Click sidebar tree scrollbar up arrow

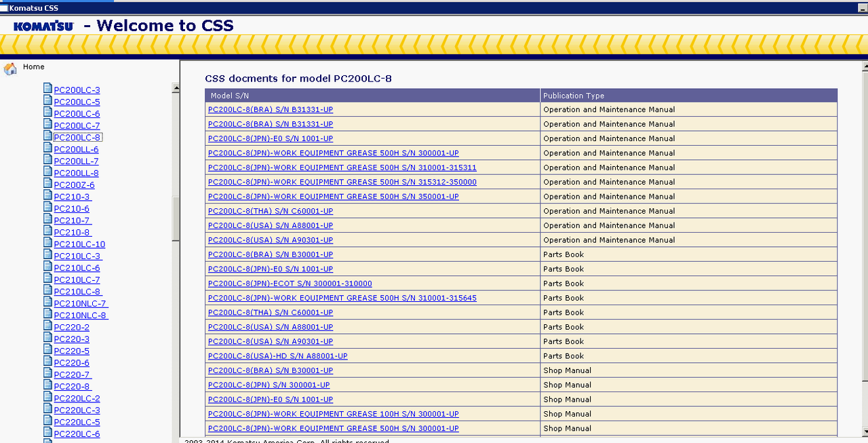point(176,88)
